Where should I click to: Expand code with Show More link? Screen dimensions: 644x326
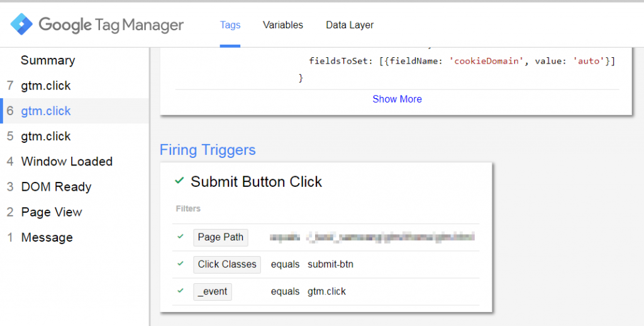coord(397,99)
